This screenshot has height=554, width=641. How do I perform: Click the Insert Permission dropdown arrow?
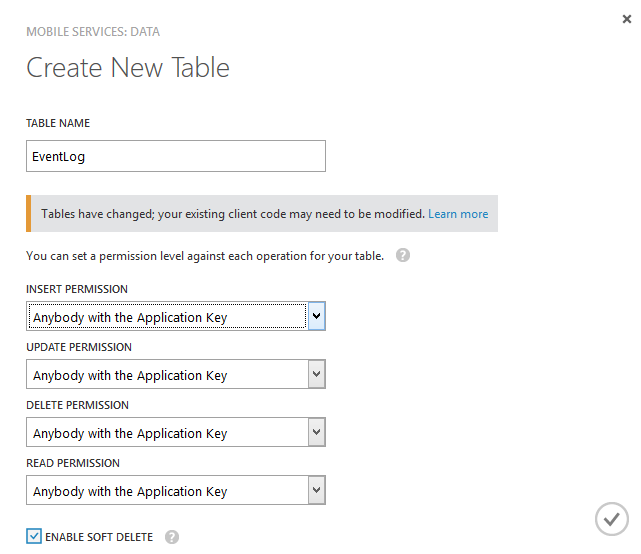(316, 317)
